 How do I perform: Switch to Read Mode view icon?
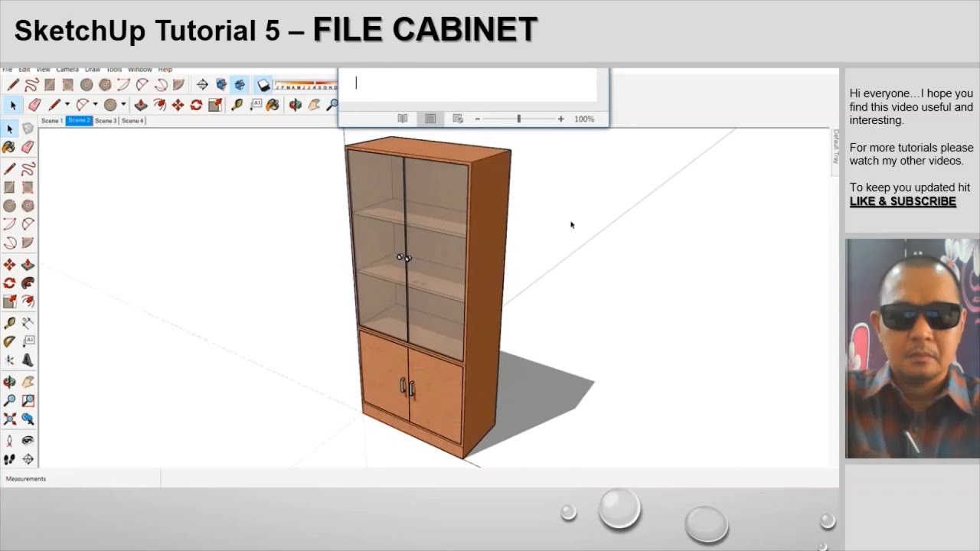pyautogui.click(x=403, y=119)
